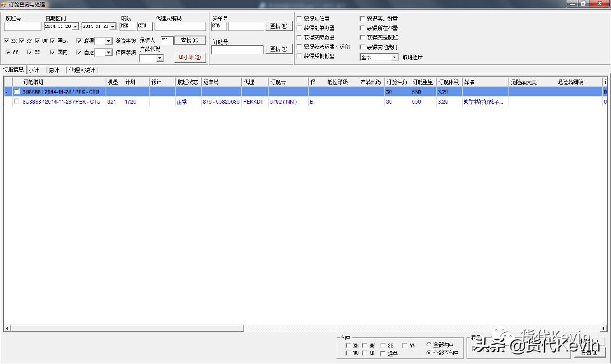The height and width of the screenshot is (364, 611).
Task: Click the red-text 小计 button
Action: tap(190, 58)
